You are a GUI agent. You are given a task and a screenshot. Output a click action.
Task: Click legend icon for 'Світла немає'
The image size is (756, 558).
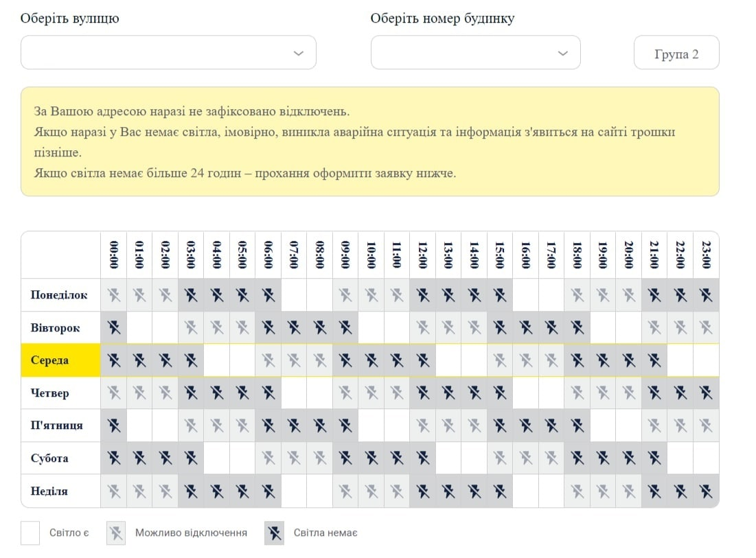(x=274, y=533)
